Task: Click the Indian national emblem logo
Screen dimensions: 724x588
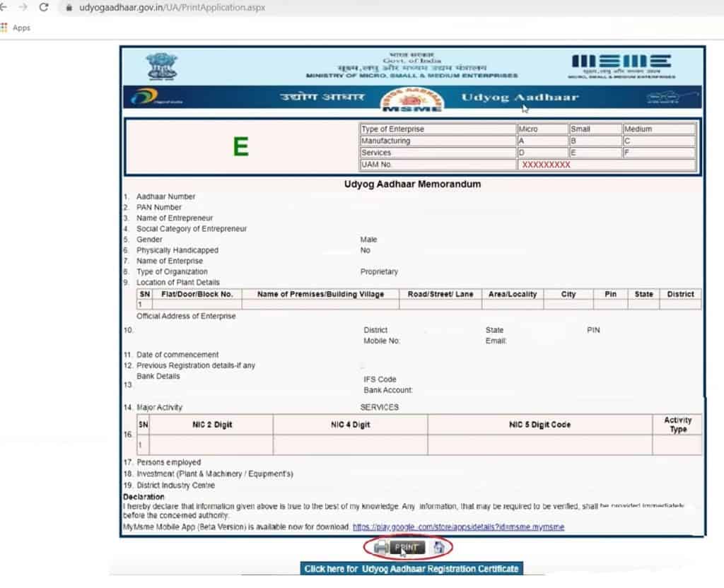Action: (x=162, y=66)
